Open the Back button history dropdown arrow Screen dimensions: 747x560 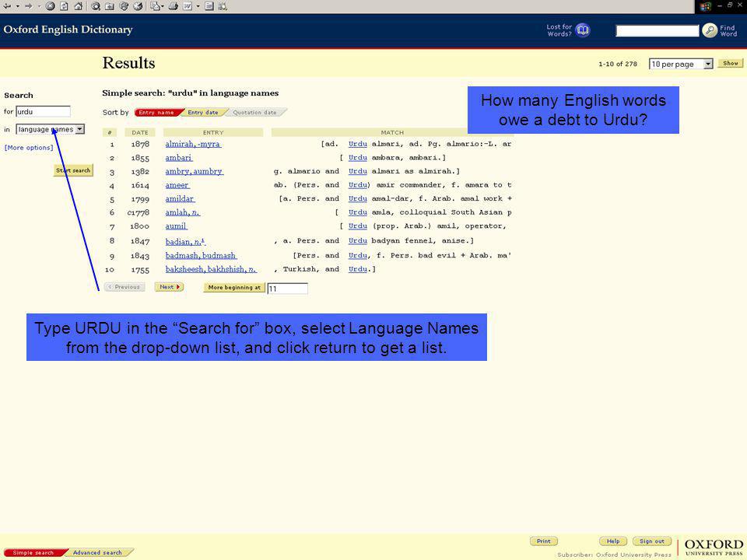click(18, 6)
